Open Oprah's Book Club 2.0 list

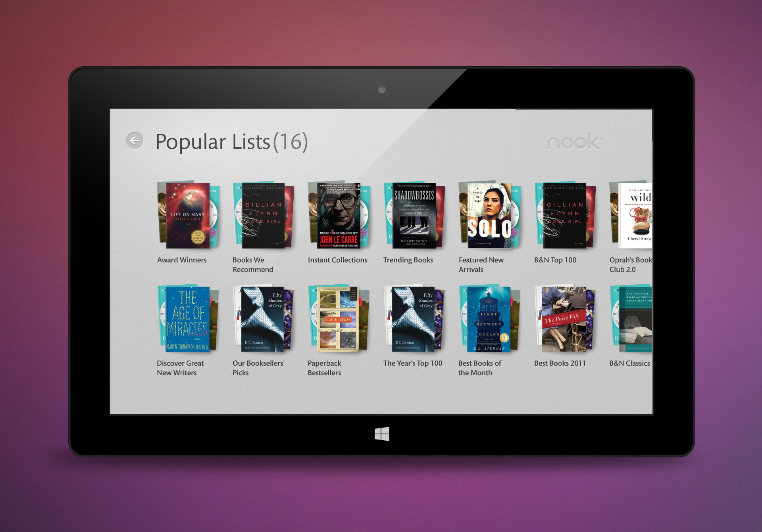[631, 265]
